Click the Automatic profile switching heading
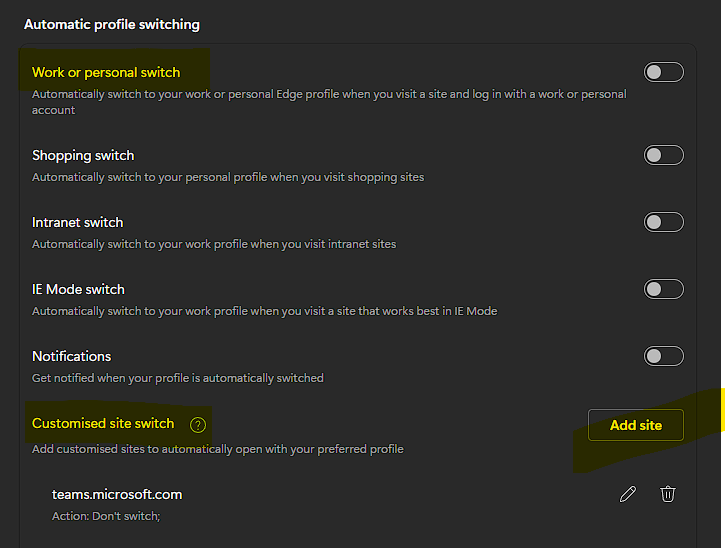725x548 pixels. point(112,24)
